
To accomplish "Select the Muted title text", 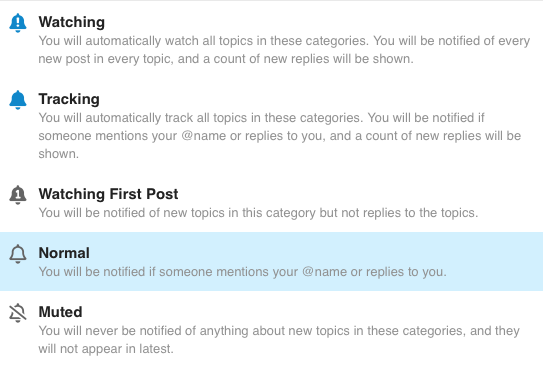I will [x=60, y=312].
